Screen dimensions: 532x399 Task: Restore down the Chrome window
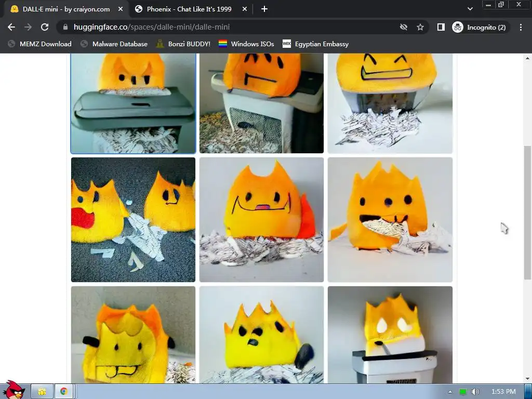click(x=501, y=5)
